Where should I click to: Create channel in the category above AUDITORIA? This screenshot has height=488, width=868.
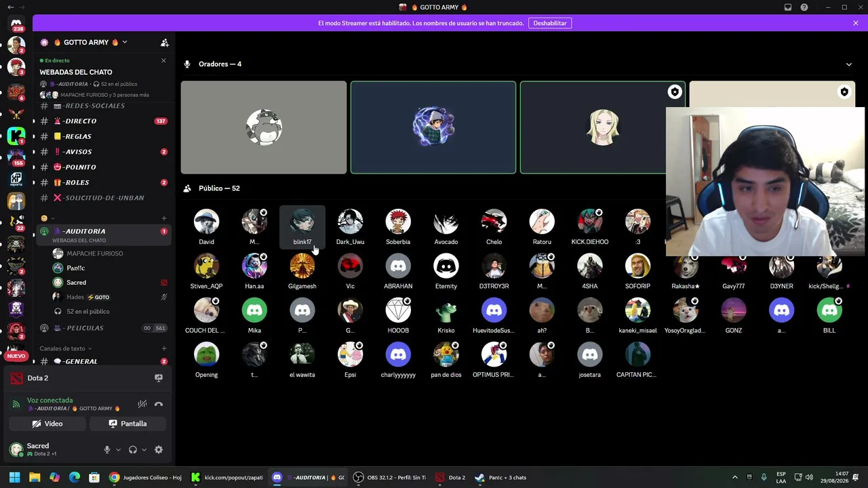164,218
